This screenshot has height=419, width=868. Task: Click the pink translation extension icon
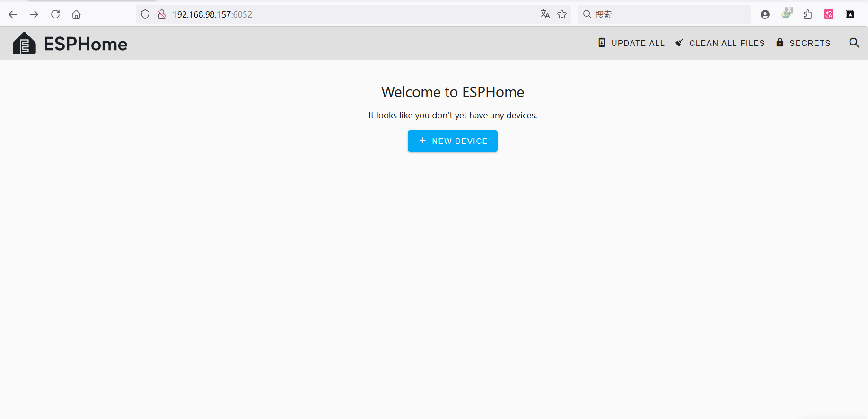(829, 14)
